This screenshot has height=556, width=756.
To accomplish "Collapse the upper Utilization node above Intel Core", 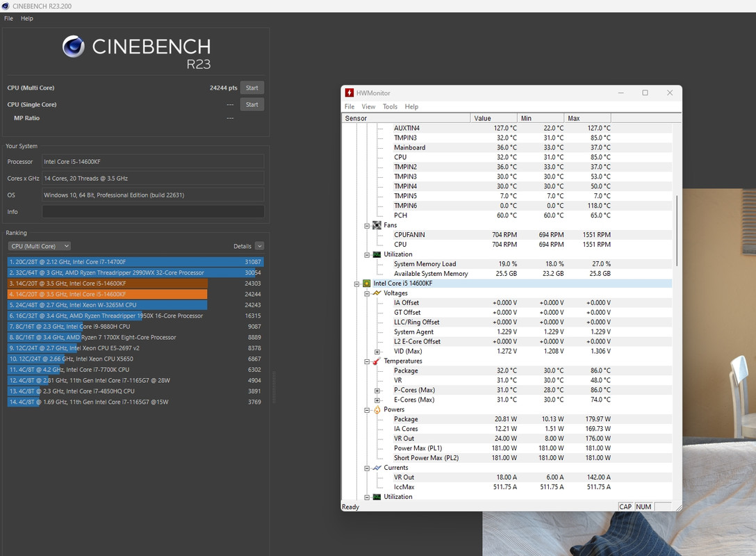I will tap(367, 254).
